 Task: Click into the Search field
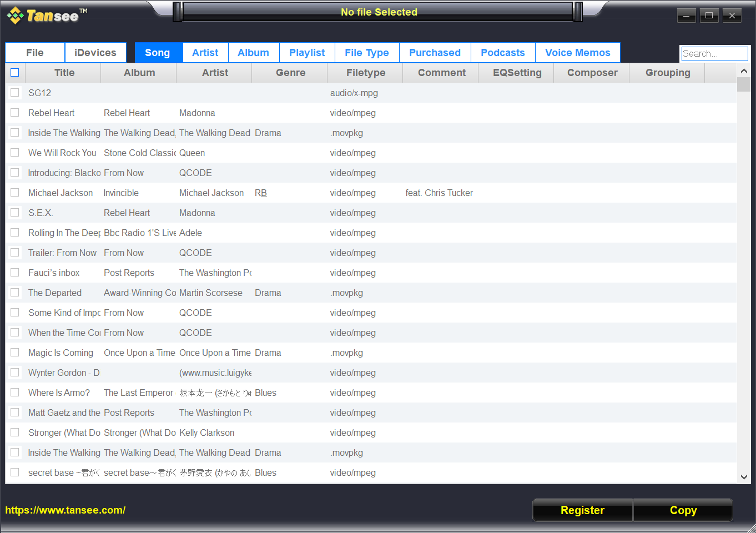pos(714,53)
